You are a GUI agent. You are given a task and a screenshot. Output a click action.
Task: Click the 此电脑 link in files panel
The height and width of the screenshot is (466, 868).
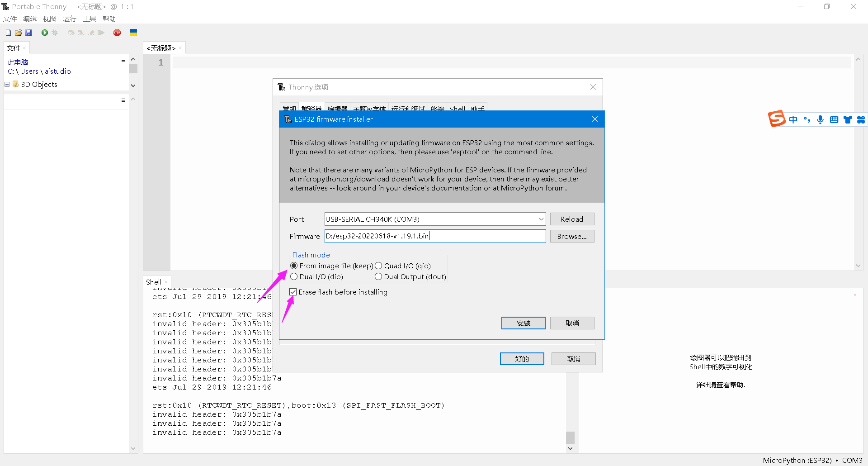pos(18,62)
